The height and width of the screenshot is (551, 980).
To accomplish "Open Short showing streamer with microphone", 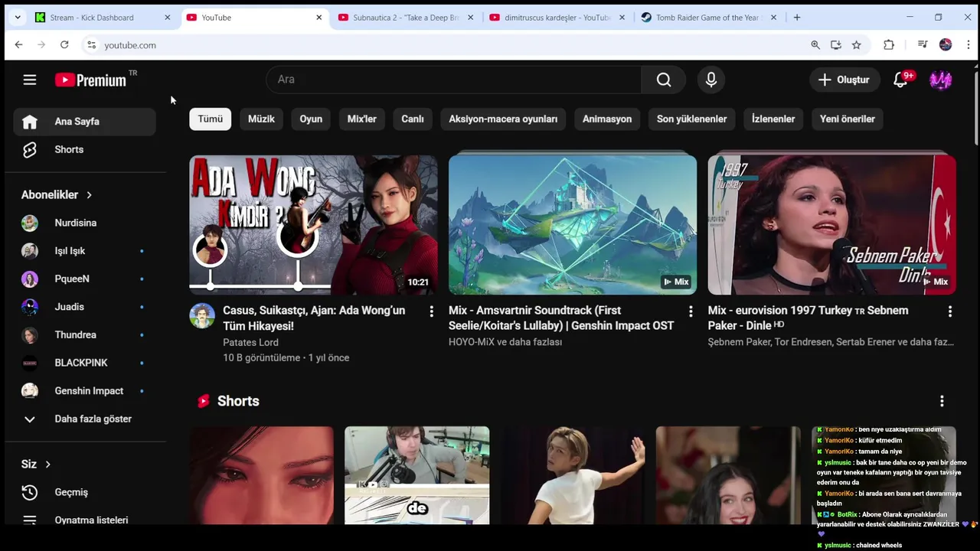I will click(417, 475).
